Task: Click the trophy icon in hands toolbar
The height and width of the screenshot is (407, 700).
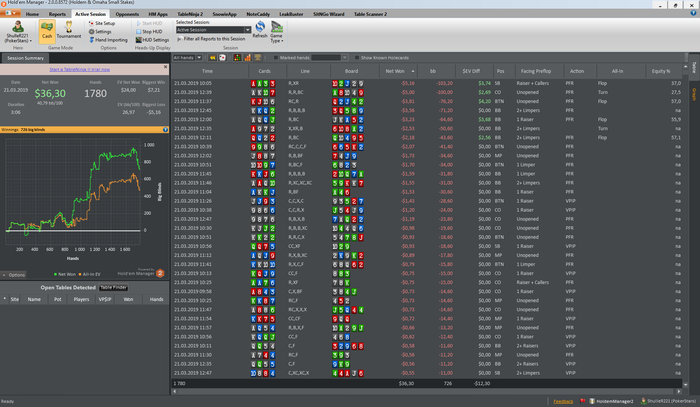Action: tap(258, 58)
